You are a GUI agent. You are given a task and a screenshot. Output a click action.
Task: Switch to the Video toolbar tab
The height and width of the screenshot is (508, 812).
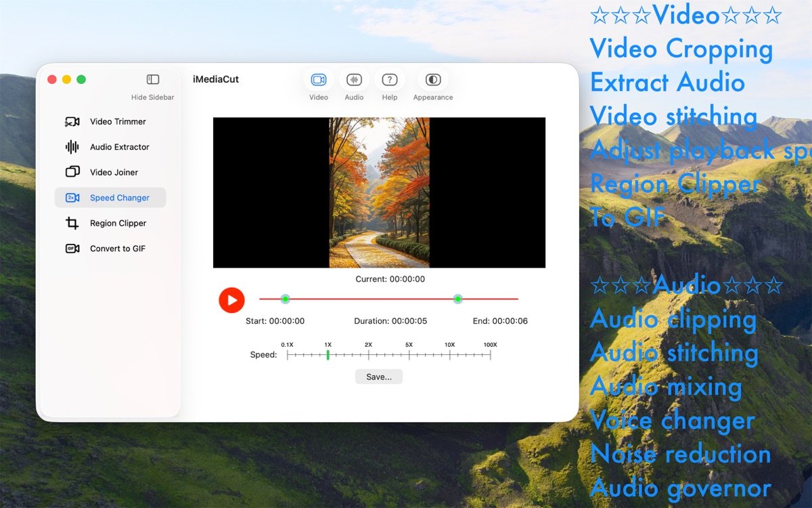pos(318,80)
